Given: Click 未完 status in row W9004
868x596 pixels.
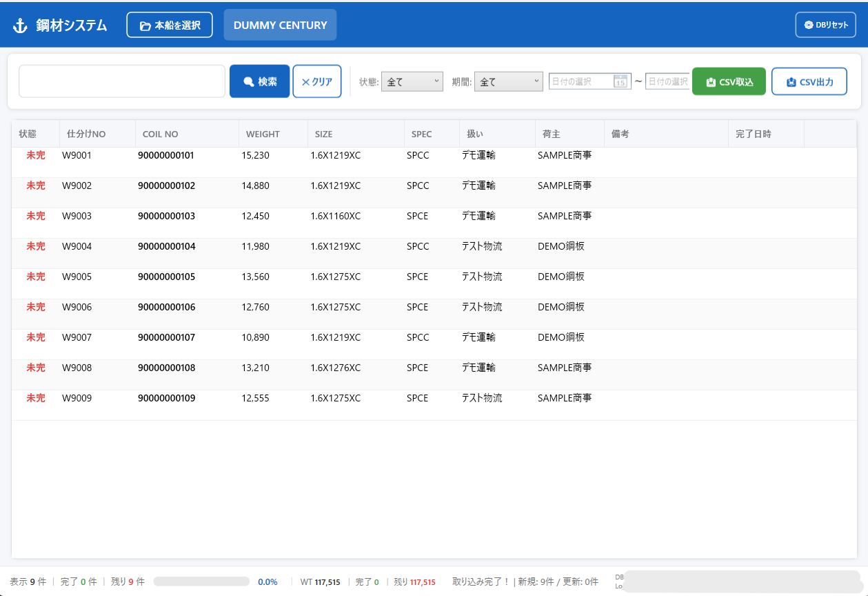Looking at the screenshot, I should [x=36, y=246].
